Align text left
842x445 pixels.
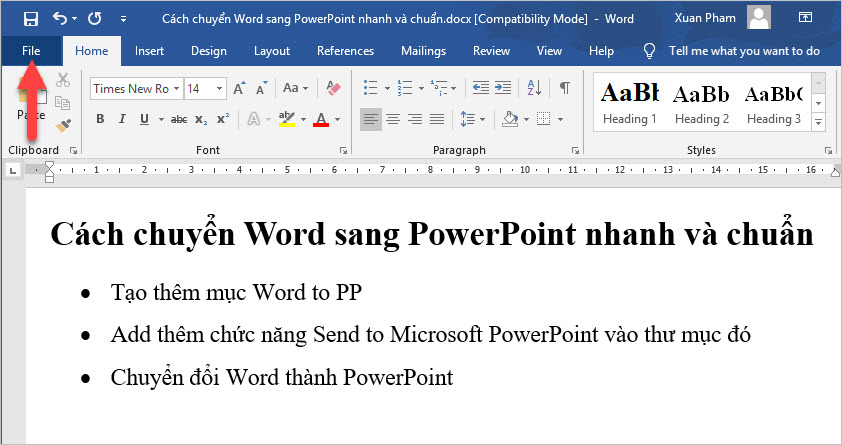(x=371, y=119)
